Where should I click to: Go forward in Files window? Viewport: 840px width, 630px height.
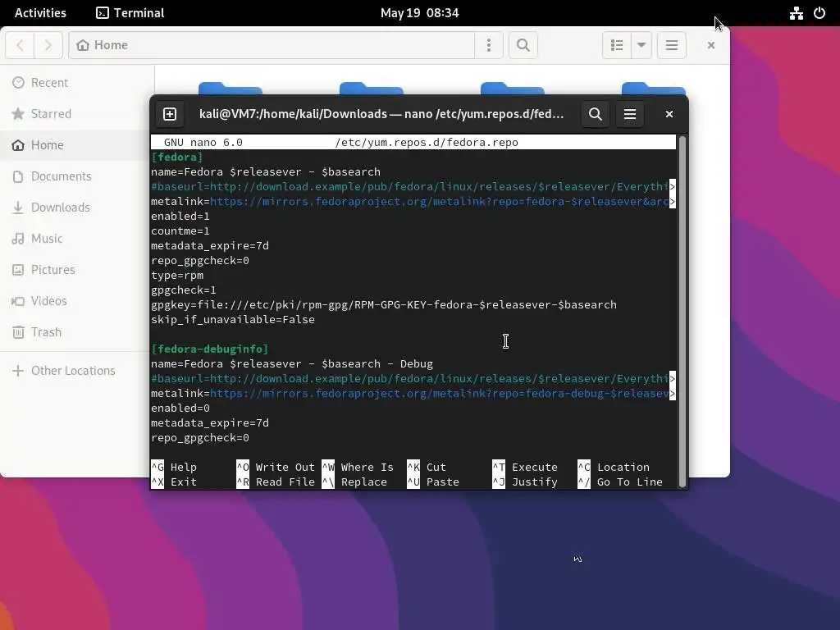click(x=48, y=45)
